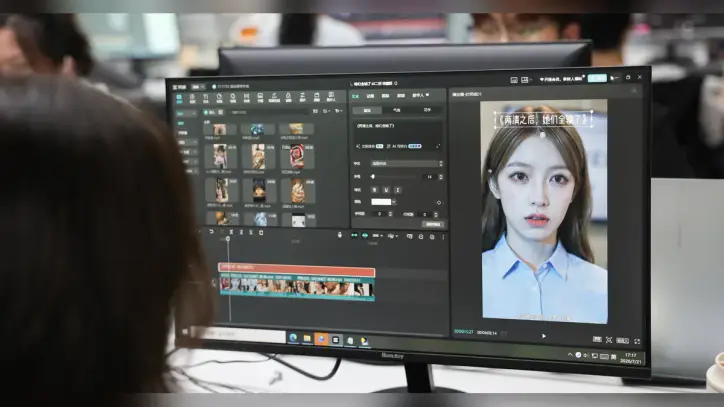Open the Audio tab next to Media
The width and height of the screenshot is (724, 407).
192,98
